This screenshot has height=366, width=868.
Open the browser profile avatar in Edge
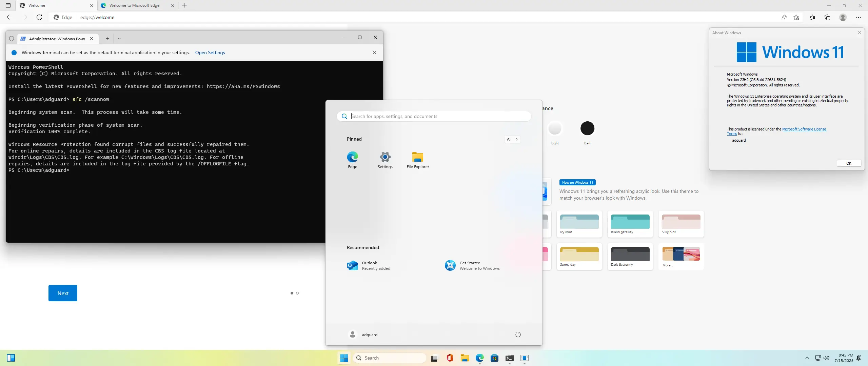(843, 17)
